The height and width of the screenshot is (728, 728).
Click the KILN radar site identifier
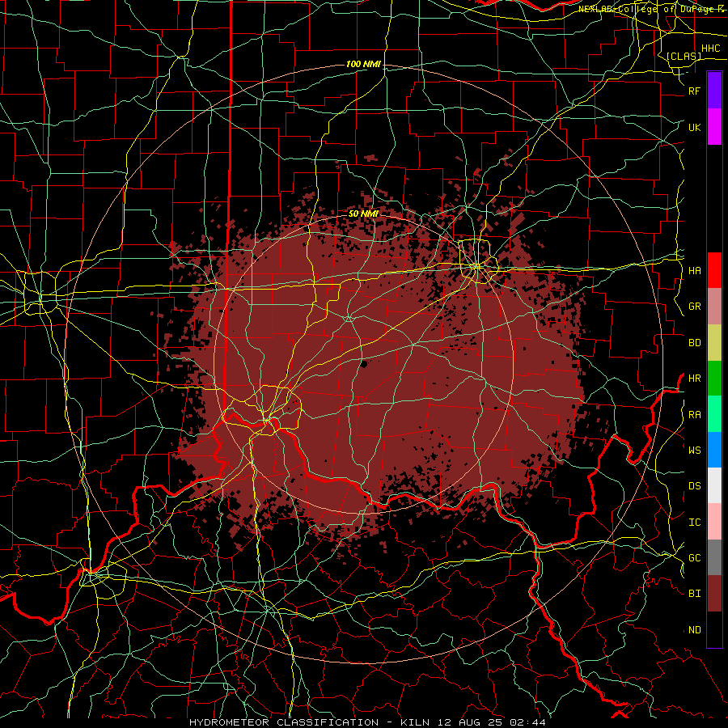415,722
